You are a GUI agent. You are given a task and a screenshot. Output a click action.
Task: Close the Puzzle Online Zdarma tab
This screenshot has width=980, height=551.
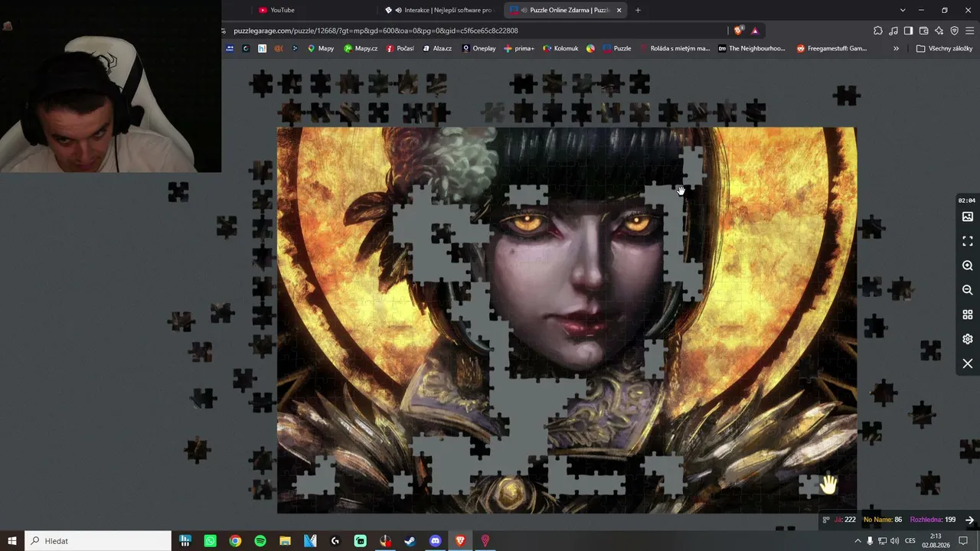(x=619, y=10)
